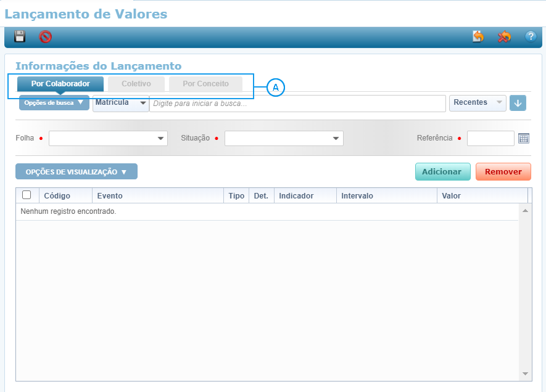Click the Adicionar button
546x392 pixels.
tap(442, 172)
